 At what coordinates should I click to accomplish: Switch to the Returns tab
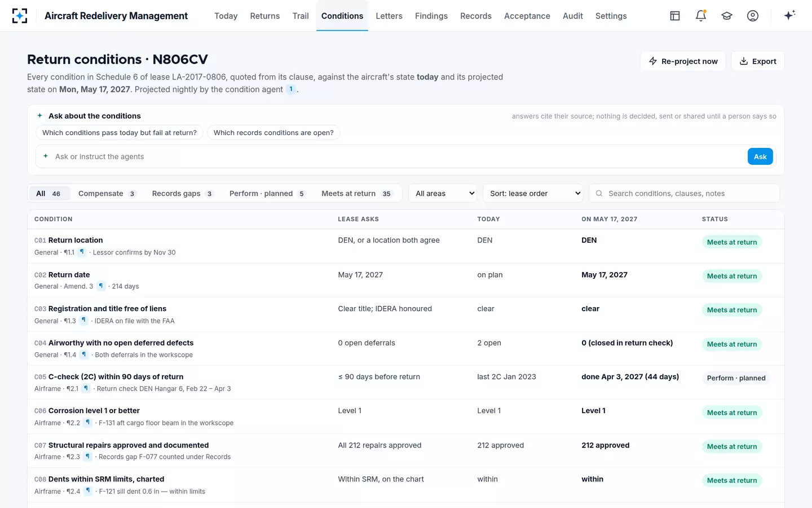pos(265,16)
